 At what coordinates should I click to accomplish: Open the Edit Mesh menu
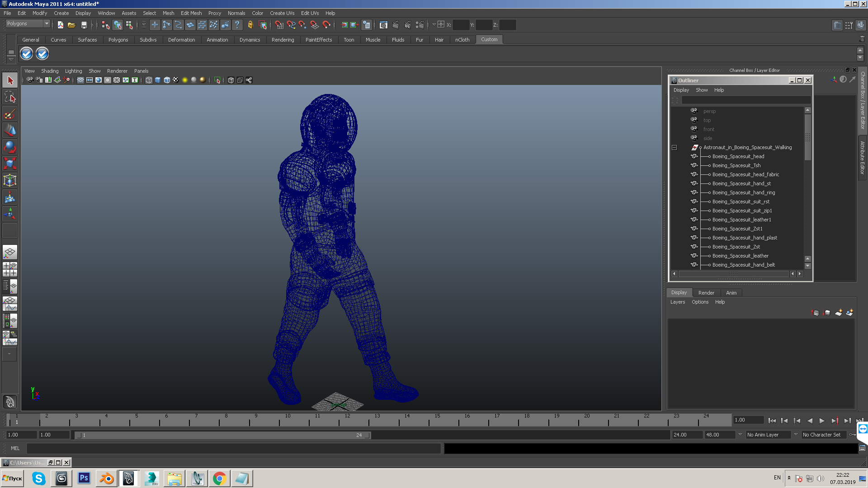pyautogui.click(x=191, y=13)
